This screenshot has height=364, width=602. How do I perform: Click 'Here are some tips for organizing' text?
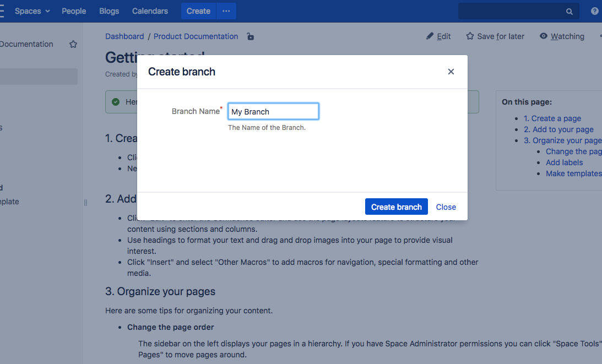click(x=189, y=311)
